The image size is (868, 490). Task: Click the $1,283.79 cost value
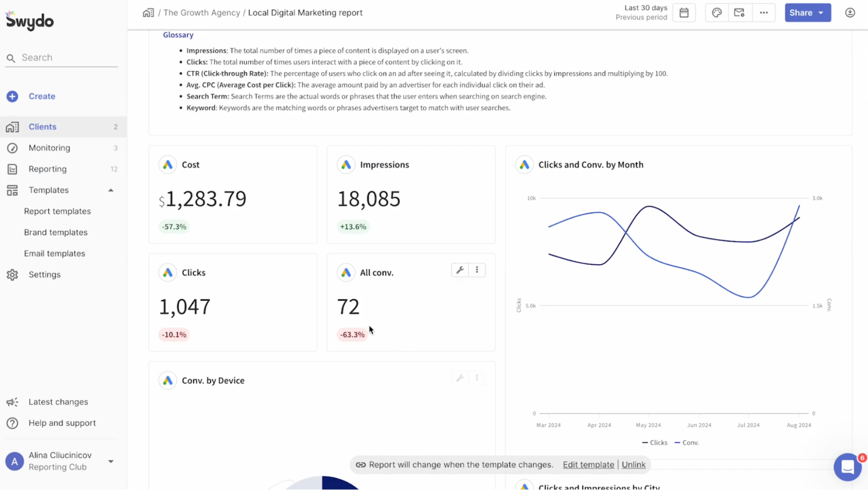tap(203, 199)
